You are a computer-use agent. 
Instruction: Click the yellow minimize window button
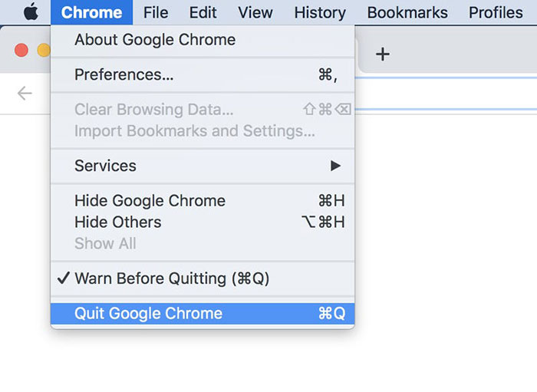pyautogui.click(x=44, y=51)
